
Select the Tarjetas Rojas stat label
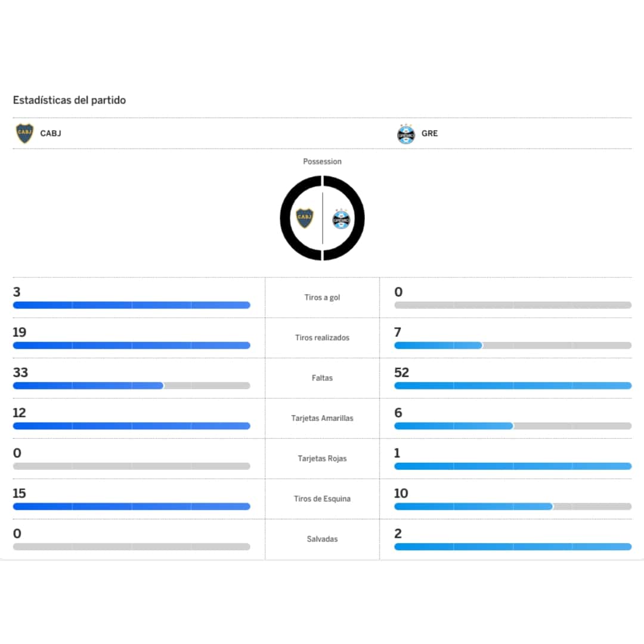point(322,459)
